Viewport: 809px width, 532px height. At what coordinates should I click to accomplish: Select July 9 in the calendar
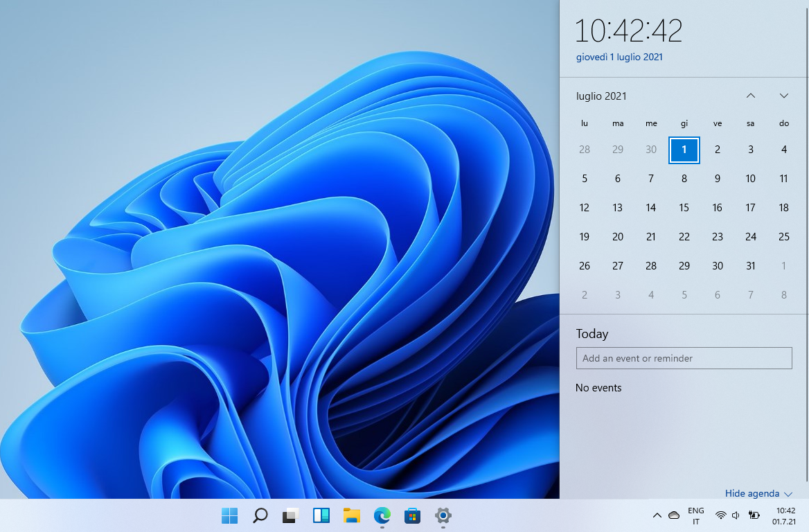coord(717,179)
